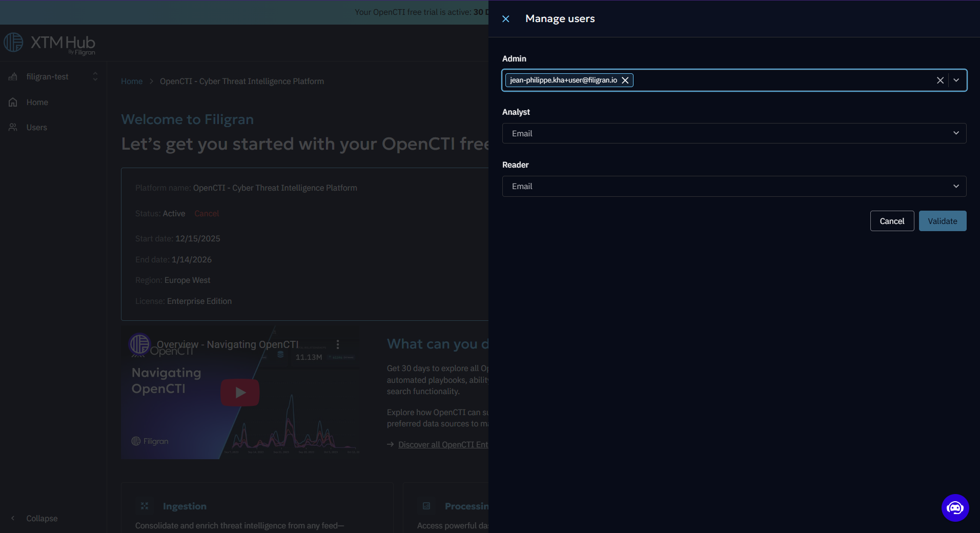Click the Cancel button in Manage users
This screenshot has width=980, height=533.
[892, 221]
